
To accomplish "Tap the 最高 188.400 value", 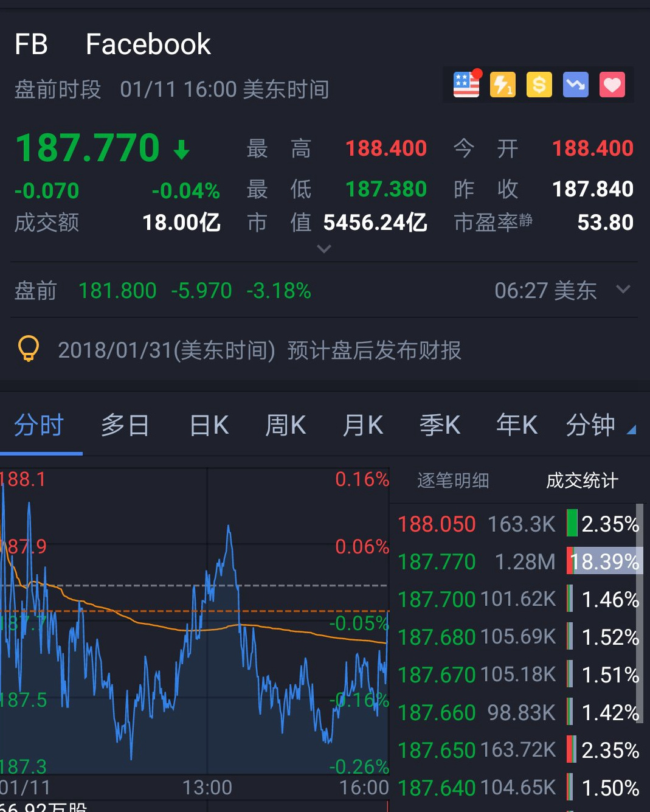I will [x=386, y=148].
